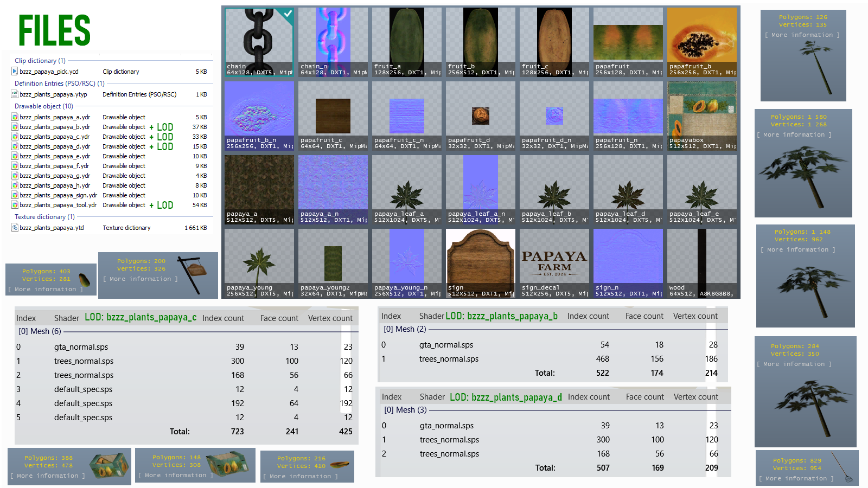This screenshot has width=868, height=488.
Task: Open More information for the 829-polygon rake
Action: coord(796,478)
